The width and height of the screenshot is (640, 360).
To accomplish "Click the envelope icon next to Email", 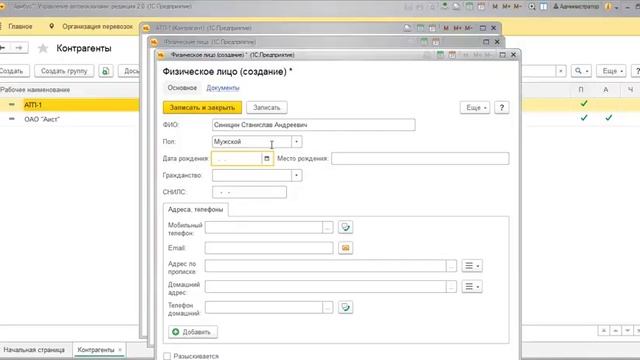I will [x=345, y=248].
